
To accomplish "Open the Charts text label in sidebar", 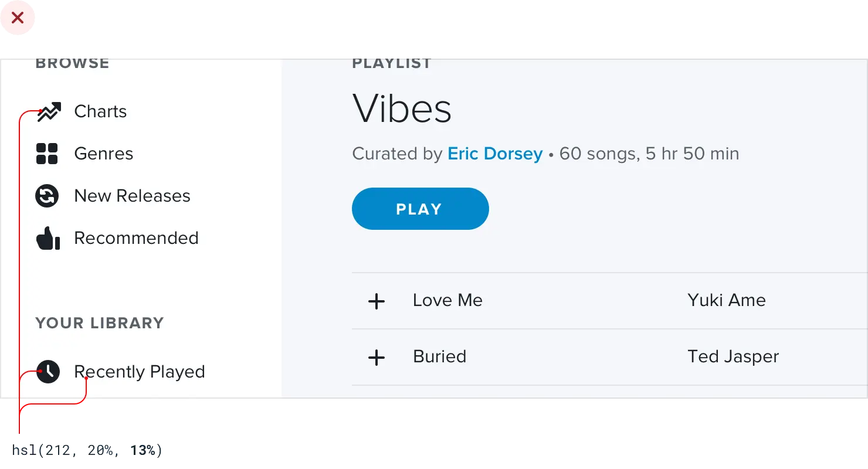I will pyautogui.click(x=100, y=111).
